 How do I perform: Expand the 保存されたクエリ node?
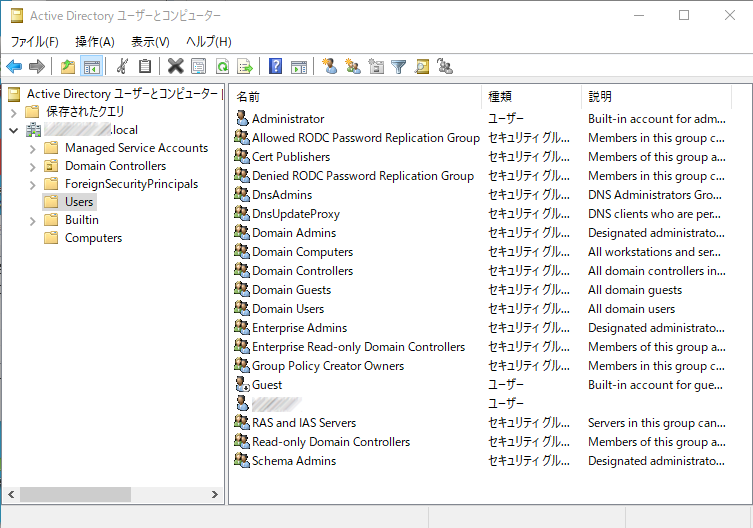13,113
